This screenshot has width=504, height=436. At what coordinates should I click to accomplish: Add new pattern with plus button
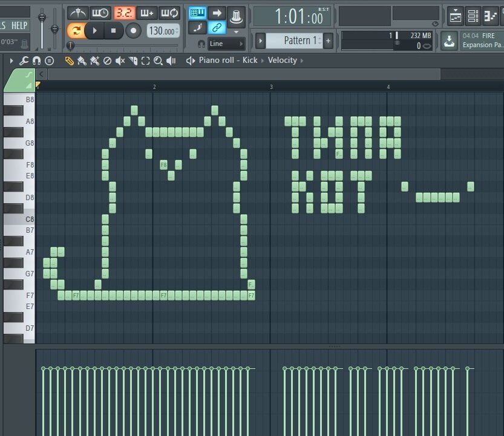[328, 41]
